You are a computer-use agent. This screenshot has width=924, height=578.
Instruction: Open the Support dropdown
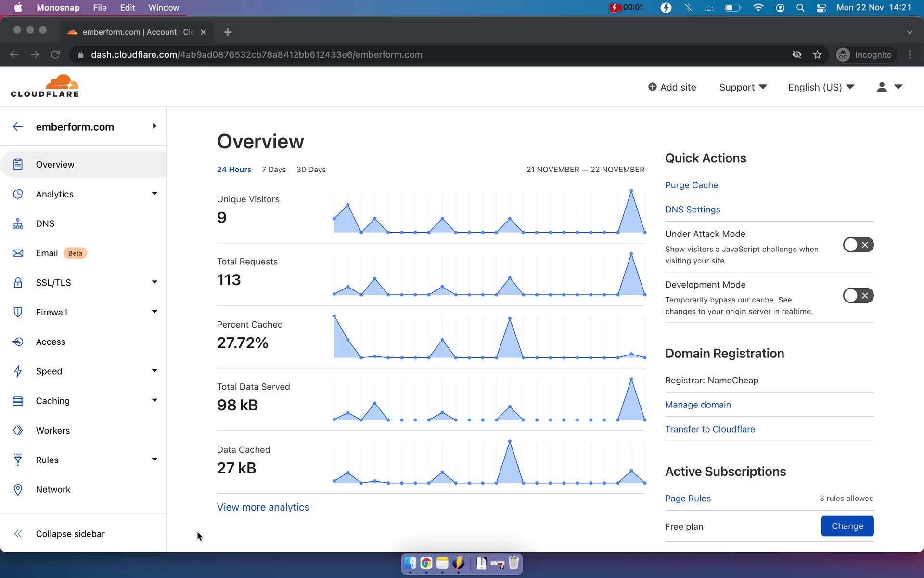(743, 87)
